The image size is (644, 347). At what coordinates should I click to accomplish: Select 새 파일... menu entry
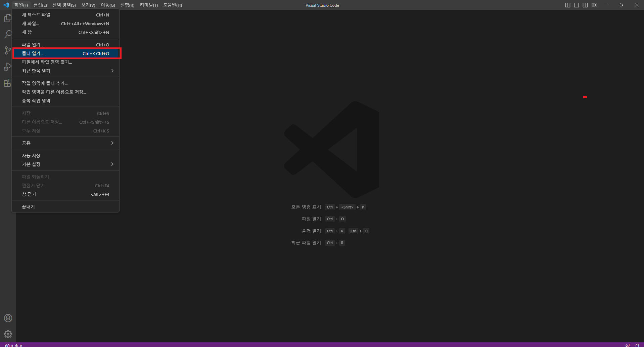point(65,24)
